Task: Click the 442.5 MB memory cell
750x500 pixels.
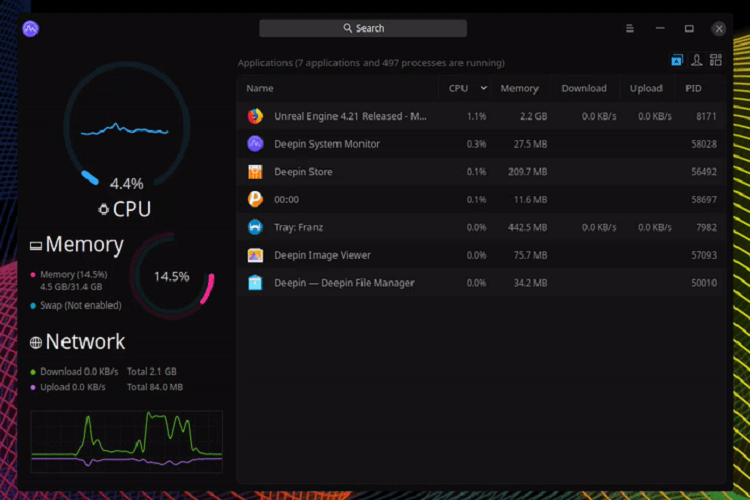Action: coord(527,227)
